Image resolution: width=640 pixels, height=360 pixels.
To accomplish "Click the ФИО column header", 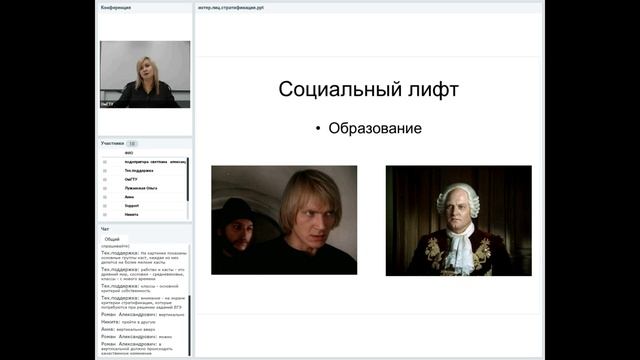I will [129, 153].
